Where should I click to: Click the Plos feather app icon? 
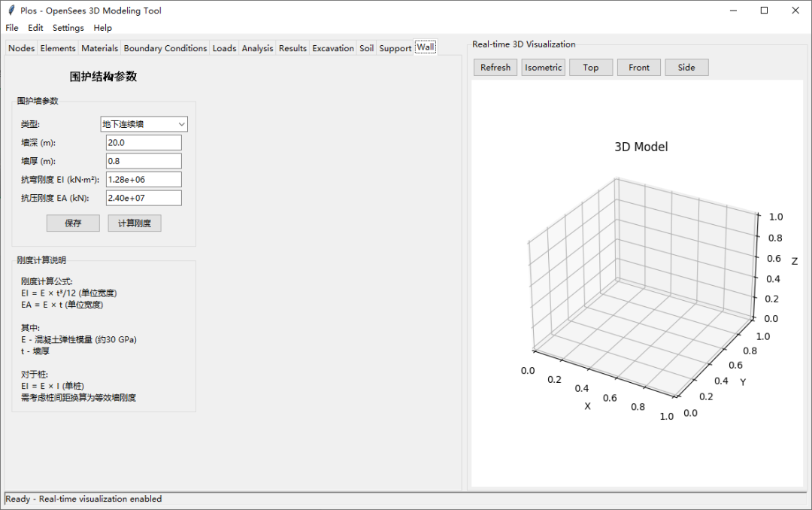click(x=11, y=11)
